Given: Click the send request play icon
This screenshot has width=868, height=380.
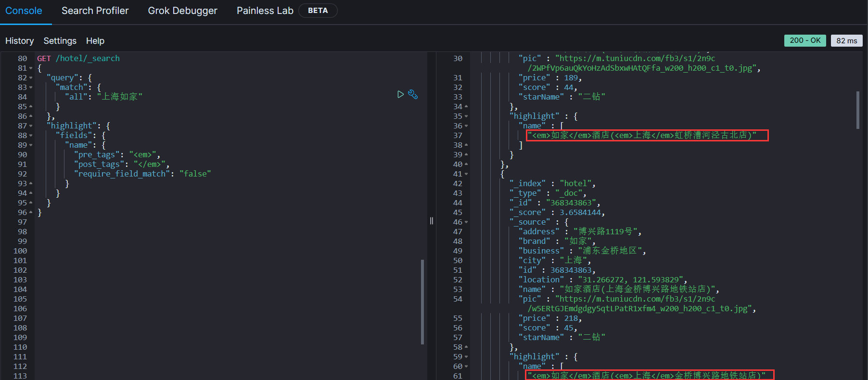Looking at the screenshot, I should click(400, 94).
